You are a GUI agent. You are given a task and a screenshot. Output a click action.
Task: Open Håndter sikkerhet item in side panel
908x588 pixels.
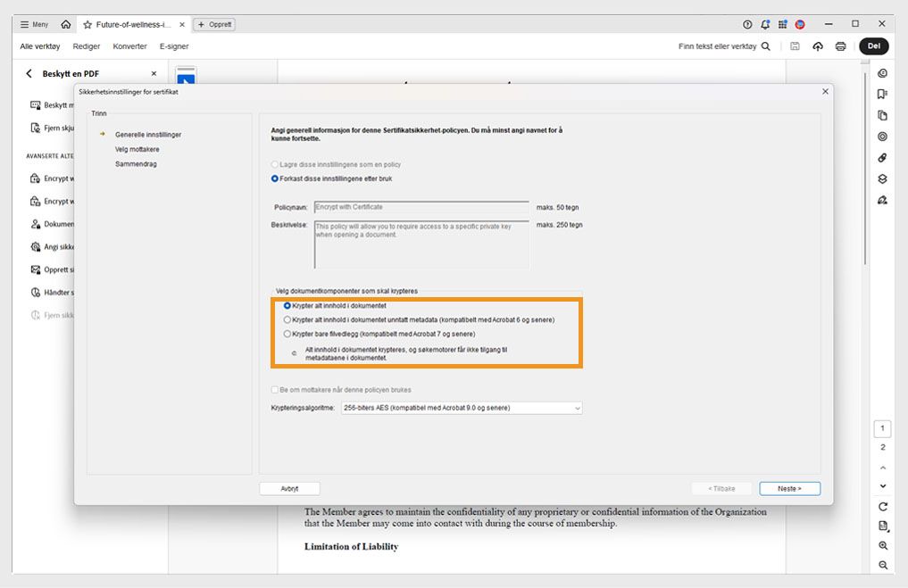pos(52,293)
